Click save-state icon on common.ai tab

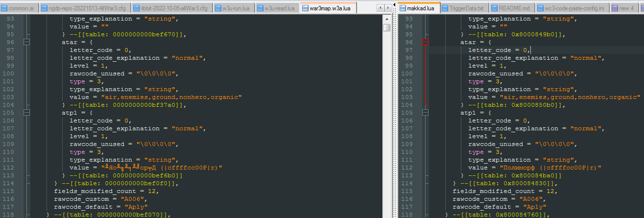click(4, 9)
